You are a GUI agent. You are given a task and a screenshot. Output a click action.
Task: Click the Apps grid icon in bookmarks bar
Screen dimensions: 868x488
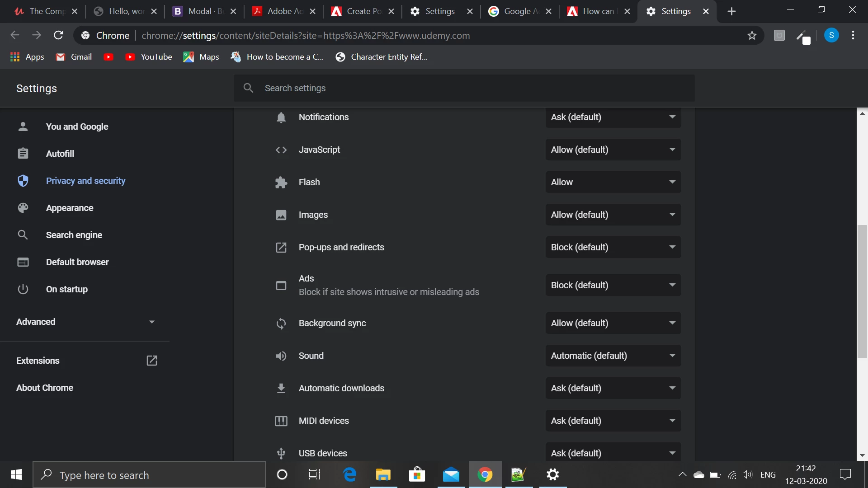[x=15, y=57]
